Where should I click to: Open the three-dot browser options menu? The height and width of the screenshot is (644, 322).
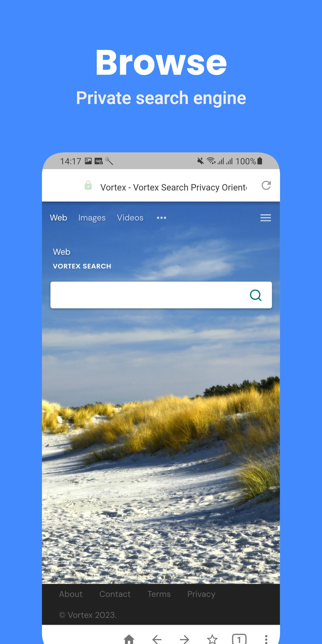(x=266, y=639)
